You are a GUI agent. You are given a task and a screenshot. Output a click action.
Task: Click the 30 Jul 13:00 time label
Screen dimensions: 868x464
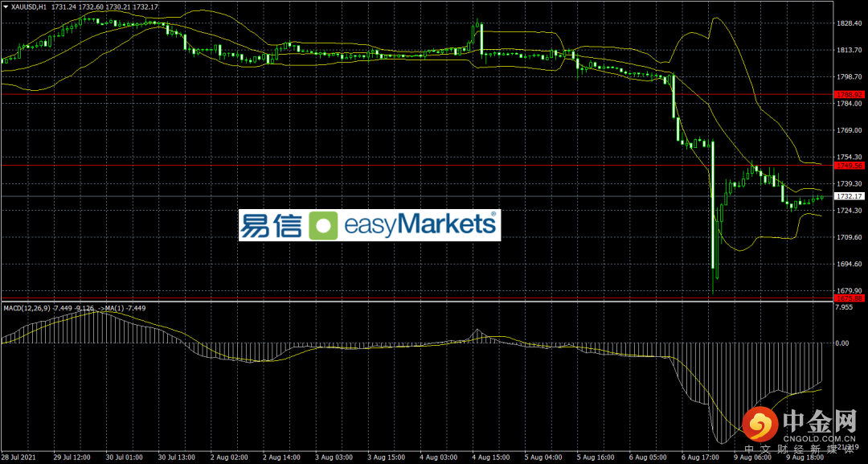click(x=177, y=458)
